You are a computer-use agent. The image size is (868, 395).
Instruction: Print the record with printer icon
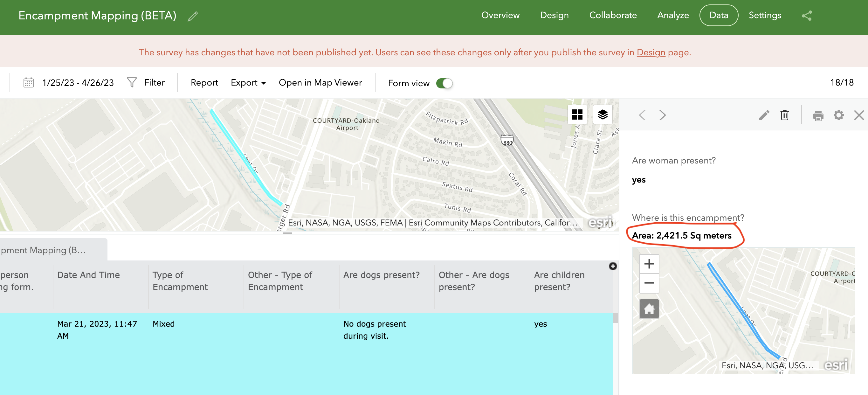coord(818,115)
